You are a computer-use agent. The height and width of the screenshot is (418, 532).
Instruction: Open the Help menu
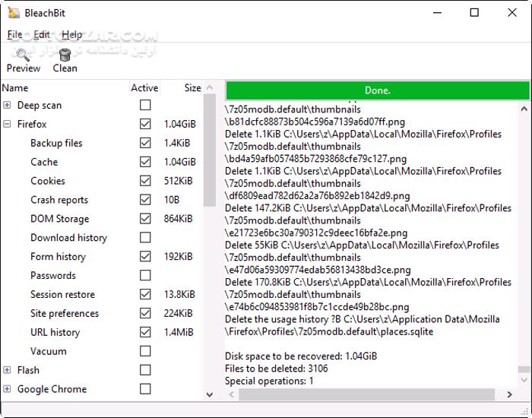tap(72, 34)
